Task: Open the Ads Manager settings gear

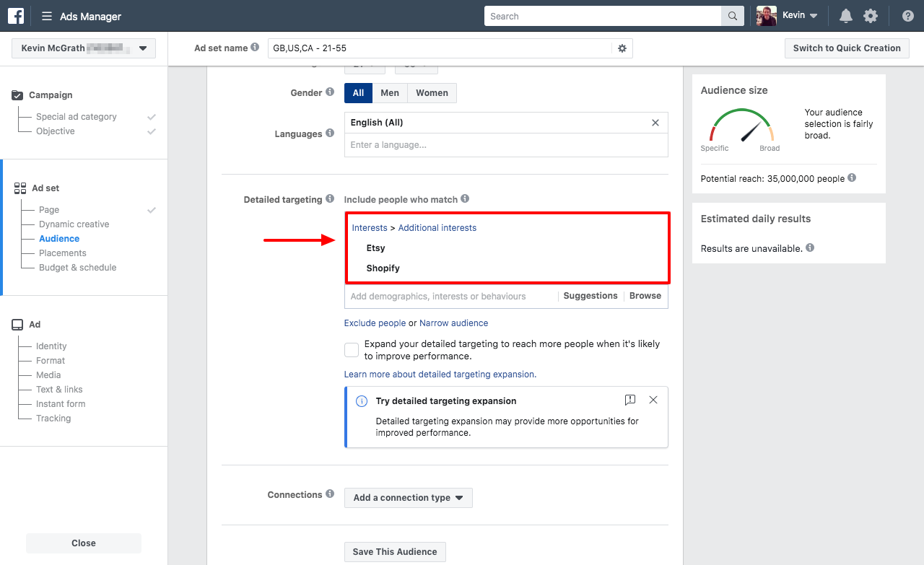Action: click(x=871, y=15)
